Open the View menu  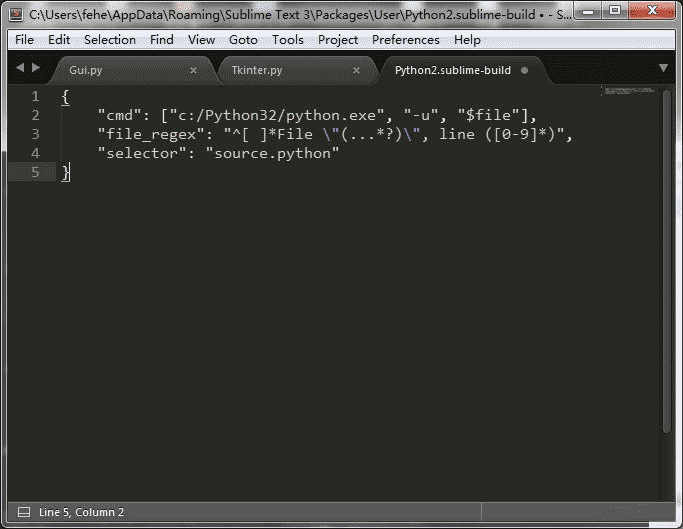[x=201, y=40]
